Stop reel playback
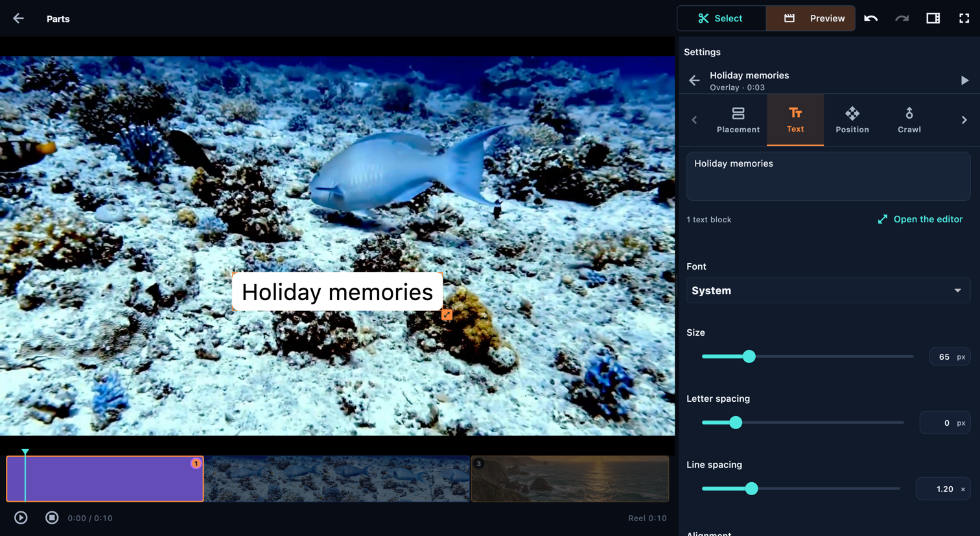 pyautogui.click(x=52, y=518)
